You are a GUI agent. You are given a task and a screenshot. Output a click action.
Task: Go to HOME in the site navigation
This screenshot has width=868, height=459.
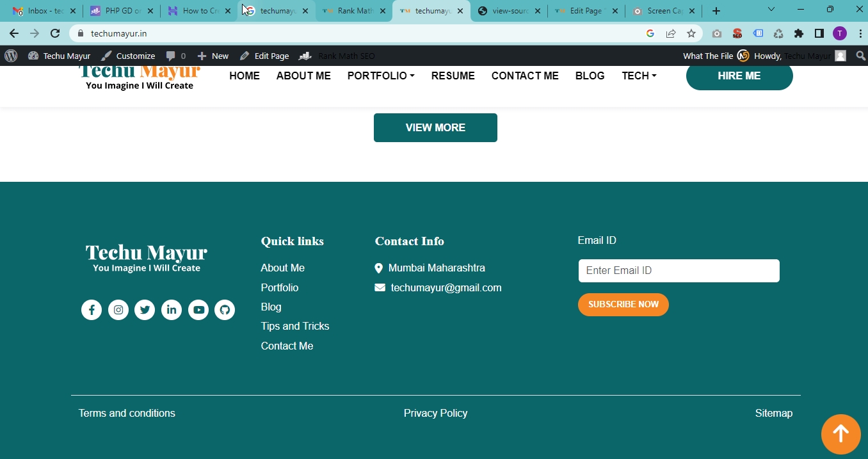245,76
